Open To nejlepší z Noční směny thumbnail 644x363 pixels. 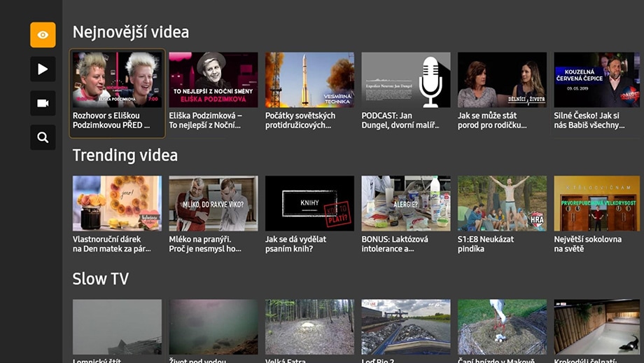(x=213, y=80)
